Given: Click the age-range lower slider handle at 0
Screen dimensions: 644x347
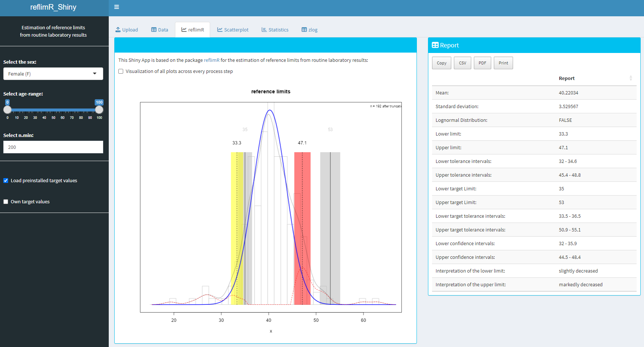Looking at the screenshot, I should [x=7, y=110].
